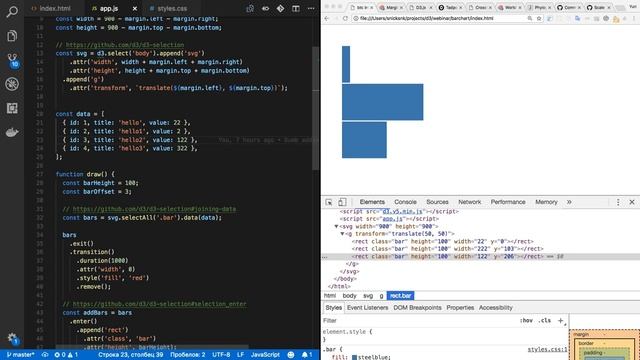
Task: Add new style rule plus button
Action: (x=561, y=321)
